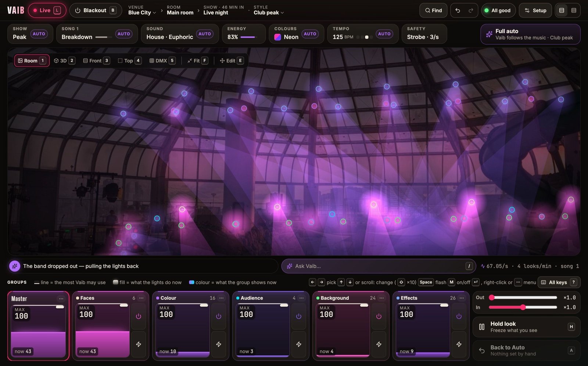588x366 pixels.
Task: Flash the Effects group lightning icon
Action: (459, 344)
